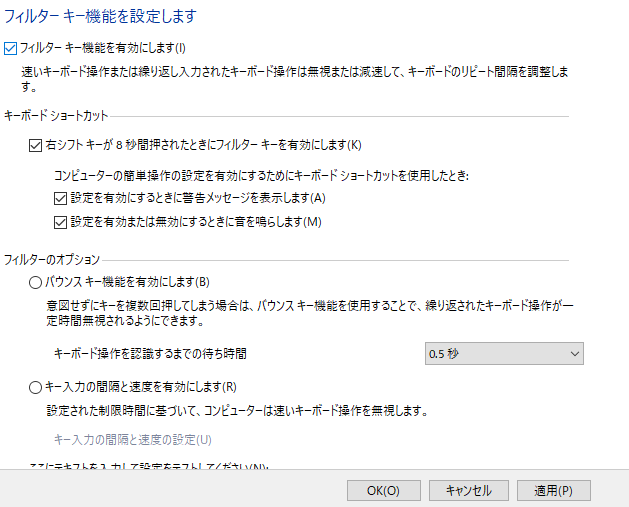Uncheck the 右シフト キー 8 秒間 shortcut checkbox
629x507 pixels.
pyautogui.click(x=37, y=145)
